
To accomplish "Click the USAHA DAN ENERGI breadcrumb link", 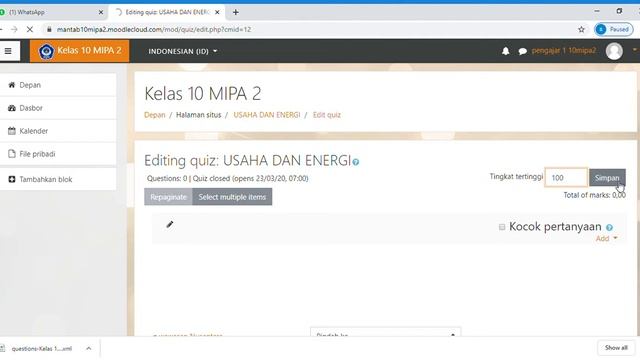I will pyautogui.click(x=267, y=115).
